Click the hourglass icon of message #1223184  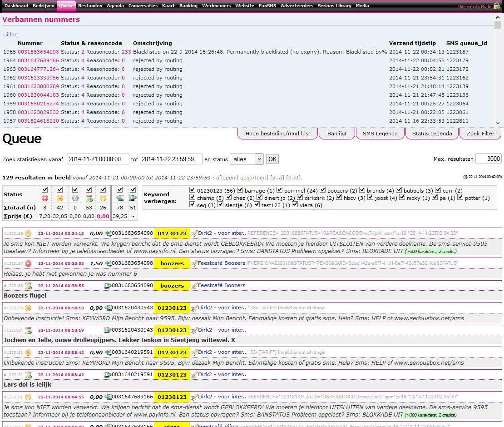coord(28,330)
